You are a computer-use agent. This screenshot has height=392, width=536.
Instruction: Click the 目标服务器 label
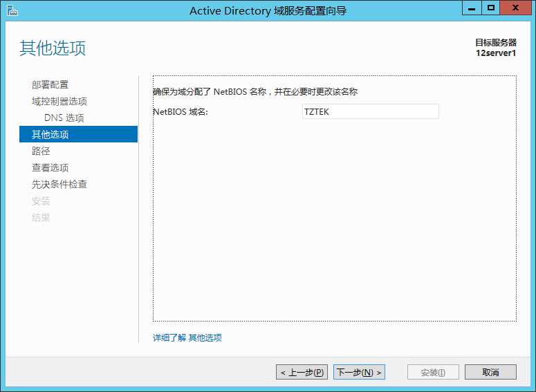pos(496,42)
